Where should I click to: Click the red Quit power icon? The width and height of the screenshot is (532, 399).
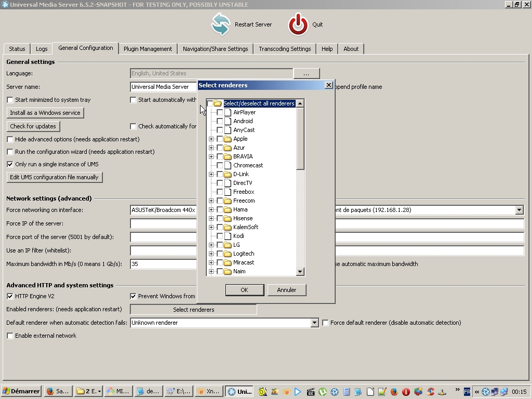pos(298,24)
